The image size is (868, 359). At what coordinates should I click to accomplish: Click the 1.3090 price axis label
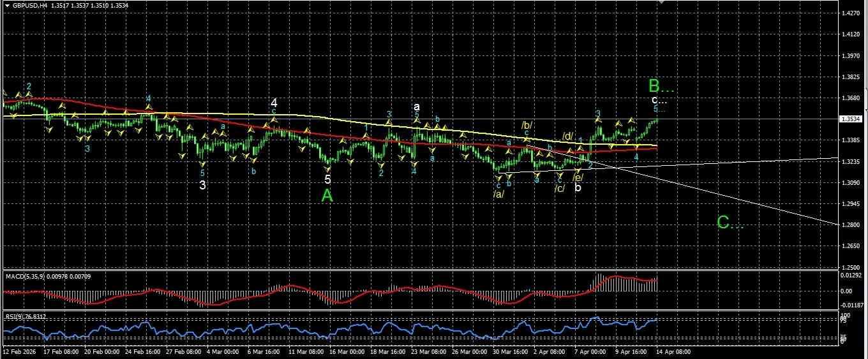[849, 183]
